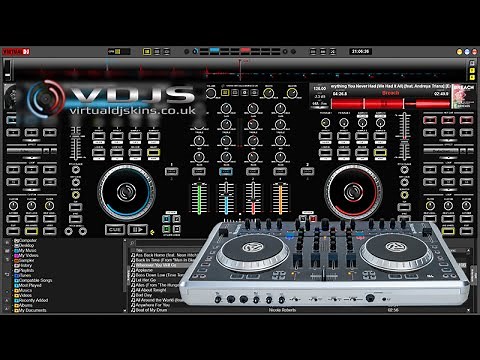Click the search magnifier icon in browser
The image size is (480, 360).
132,243
